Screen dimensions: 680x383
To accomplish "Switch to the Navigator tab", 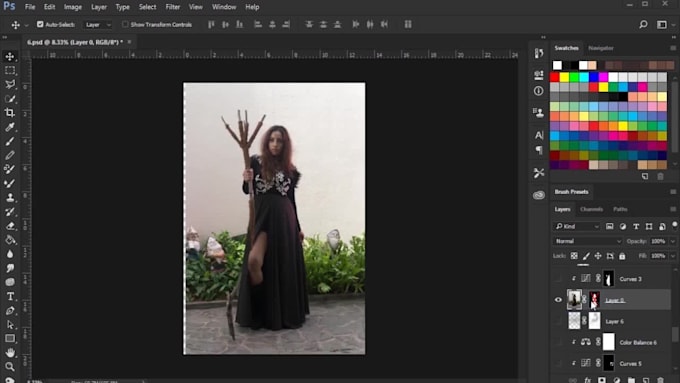I will [x=601, y=48].
